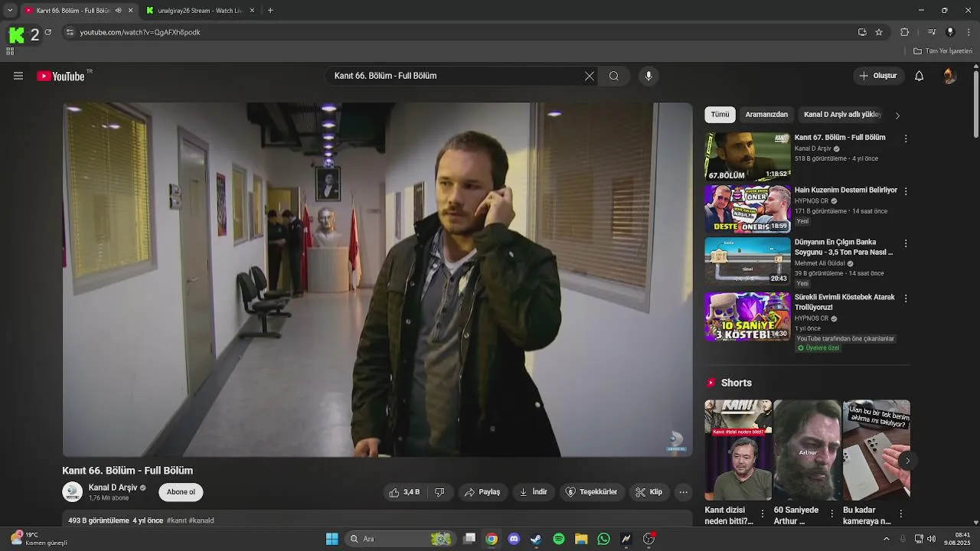980x551 pixels.
Task: Send thanks using Teşekkürler button
Action: coord(591,492)
